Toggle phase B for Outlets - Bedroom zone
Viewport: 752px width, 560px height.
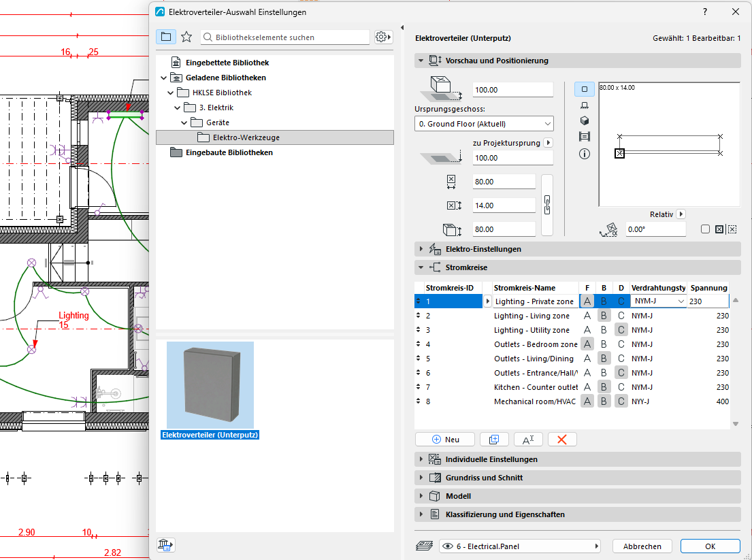[604, 344]
